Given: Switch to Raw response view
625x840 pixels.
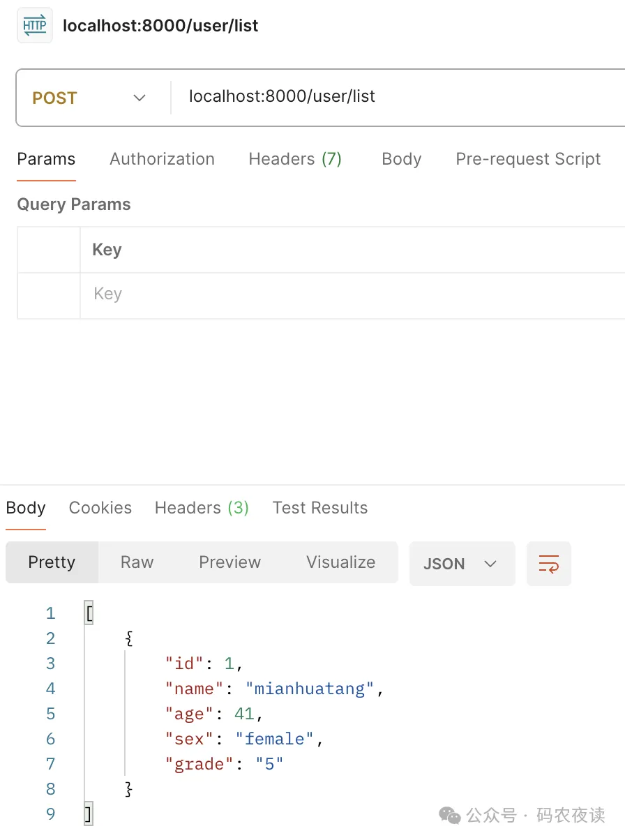Looking at the screenshot, I should (x=137, y=562).
